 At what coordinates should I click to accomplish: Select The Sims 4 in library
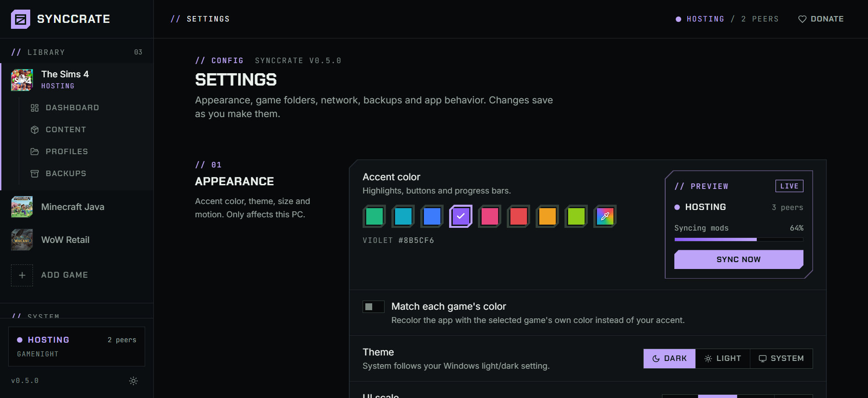(x=77, y=80)
